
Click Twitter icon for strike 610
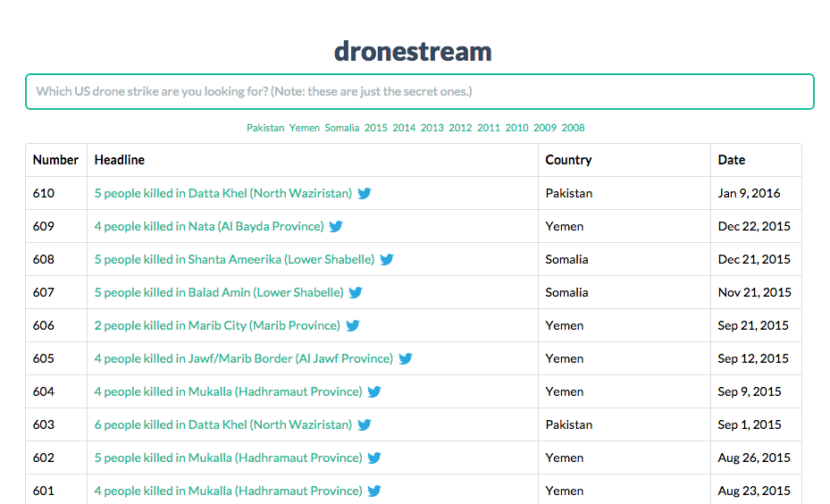365,193
